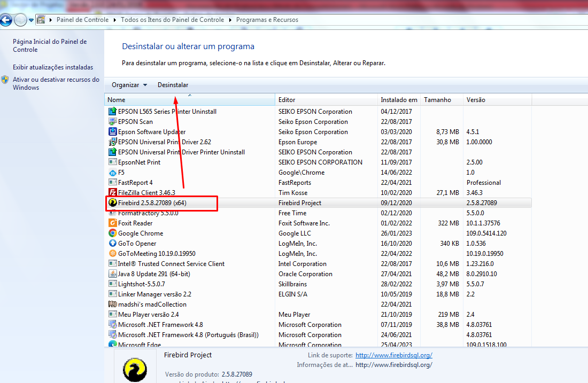Click the Back navigation arrow button
588x383 pixels.
pyautogui.click(x=6, y=20)
